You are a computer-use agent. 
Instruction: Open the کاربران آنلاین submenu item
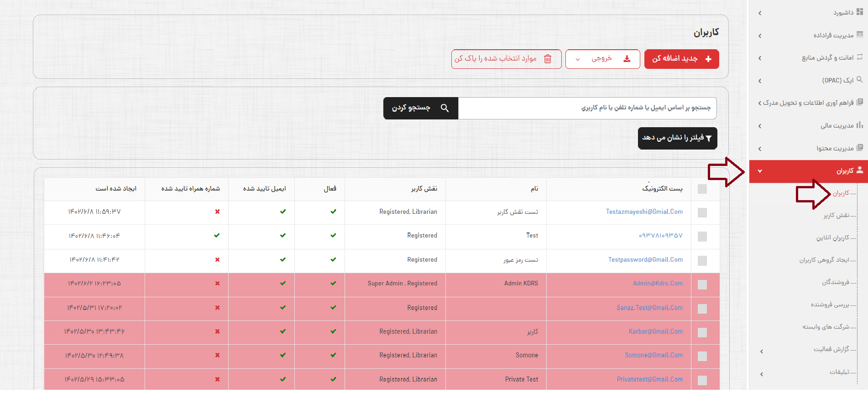(x=832, y=238)
